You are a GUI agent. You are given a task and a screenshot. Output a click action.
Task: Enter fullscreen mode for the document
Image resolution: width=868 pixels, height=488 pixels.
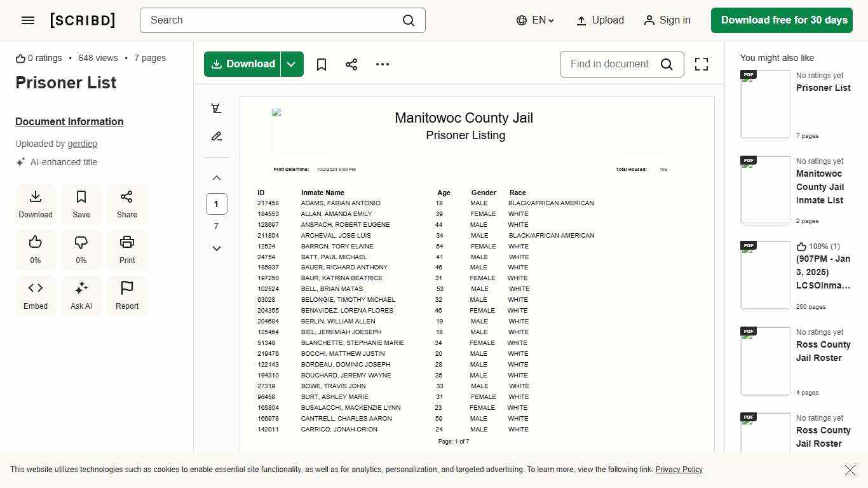point(701,64)
